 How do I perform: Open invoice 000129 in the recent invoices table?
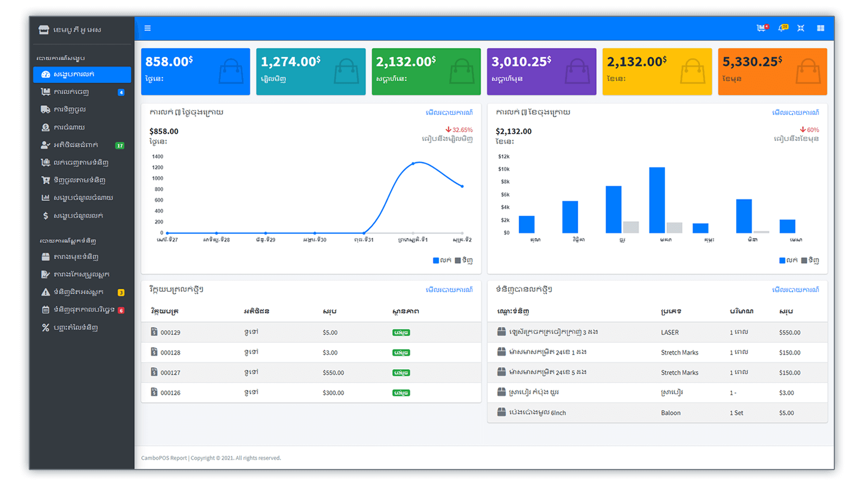click(x=170, y=332)
